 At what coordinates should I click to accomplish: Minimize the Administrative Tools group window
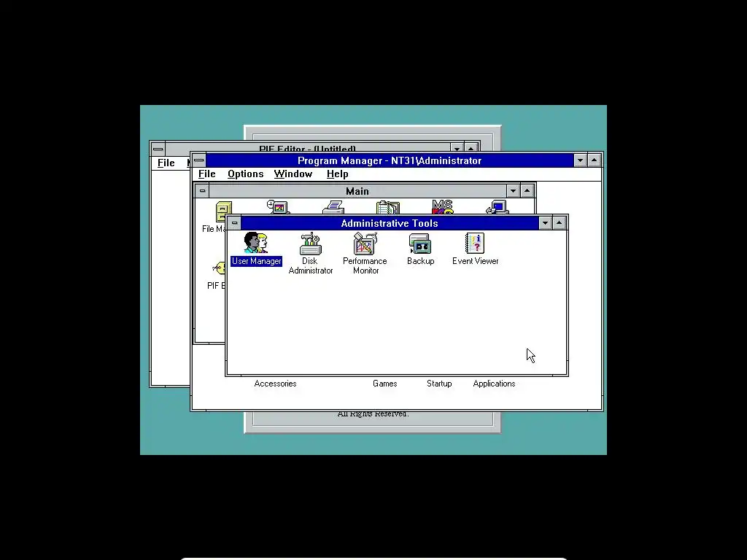coord(546,223)
